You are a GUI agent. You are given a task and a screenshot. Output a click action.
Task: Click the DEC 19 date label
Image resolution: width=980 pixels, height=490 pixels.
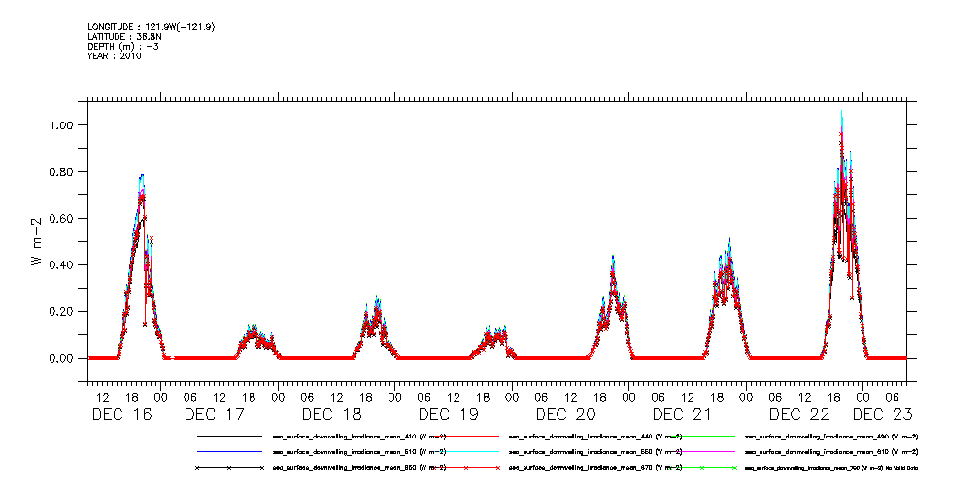449,414
